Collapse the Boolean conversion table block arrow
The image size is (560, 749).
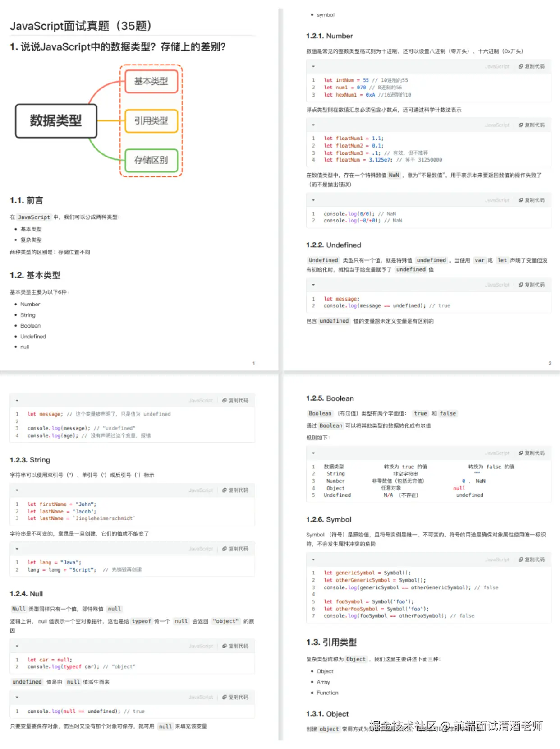(x=313, y=453)
